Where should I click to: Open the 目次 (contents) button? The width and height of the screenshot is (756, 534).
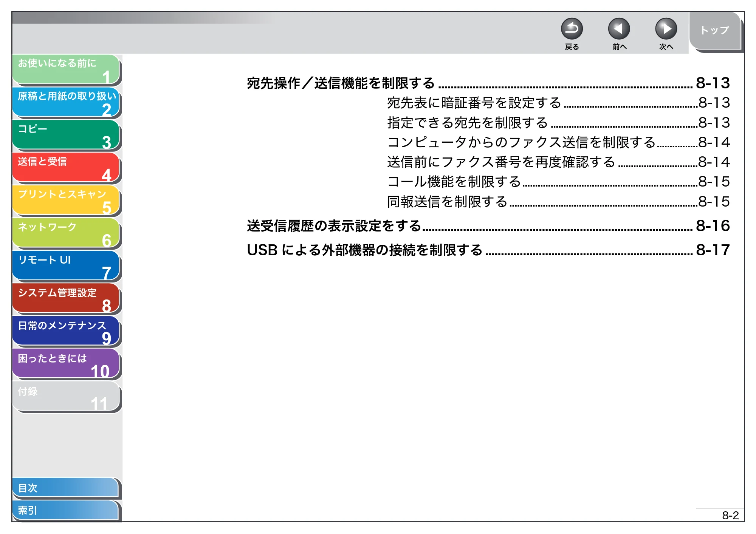click(x=65, y=488)
